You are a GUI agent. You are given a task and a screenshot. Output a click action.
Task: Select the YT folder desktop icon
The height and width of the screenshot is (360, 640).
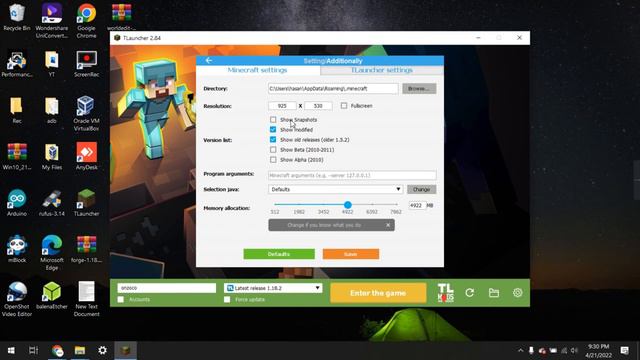tap(51, 64)
